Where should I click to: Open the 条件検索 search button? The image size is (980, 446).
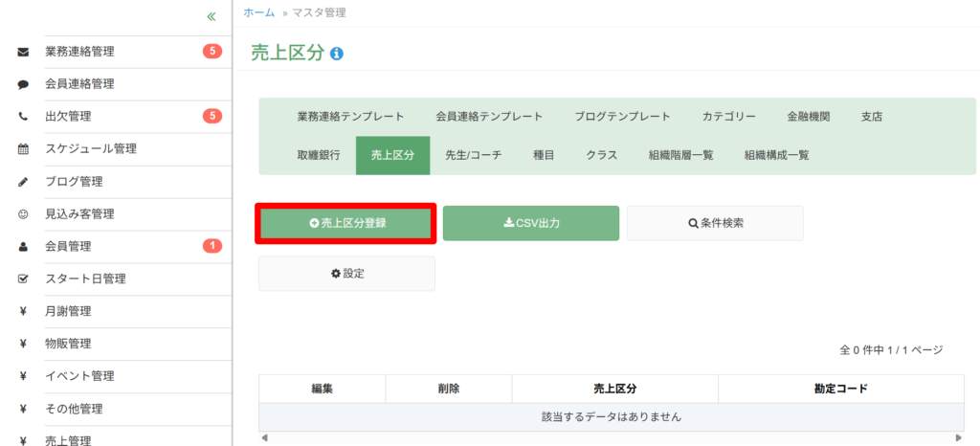tap(716, 224)
